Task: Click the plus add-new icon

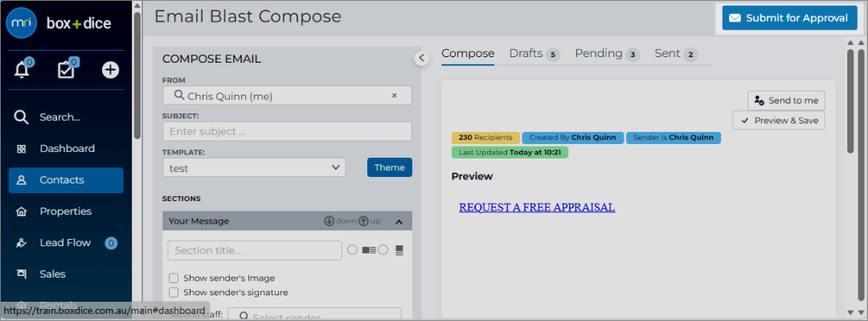Action: tap(110, 70)
